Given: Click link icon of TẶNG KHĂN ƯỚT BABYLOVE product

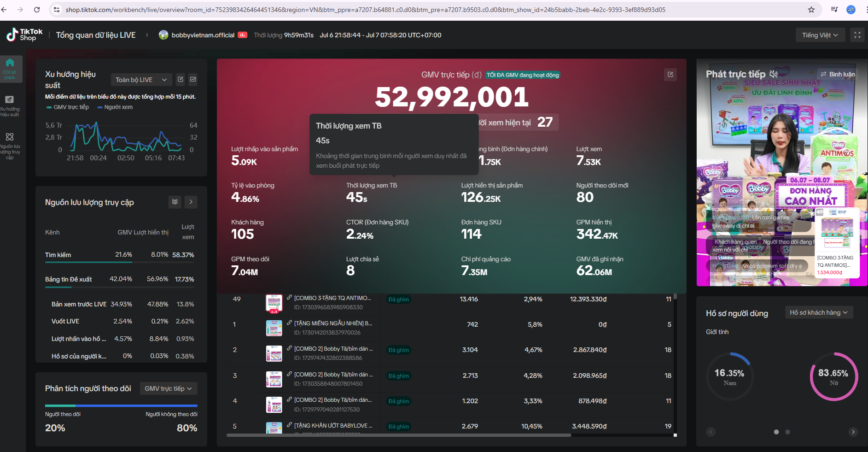Looking at the screenshot, I should click(289, 425).
